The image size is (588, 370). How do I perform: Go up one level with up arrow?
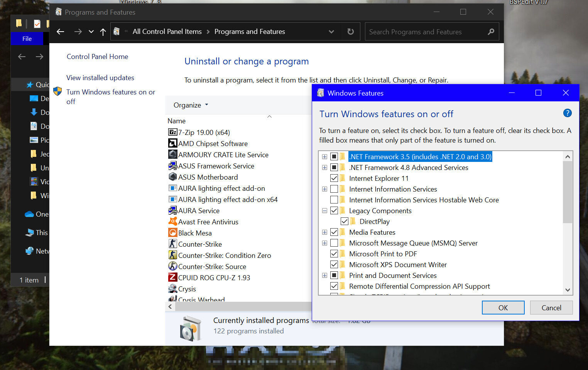pos(103,32)
